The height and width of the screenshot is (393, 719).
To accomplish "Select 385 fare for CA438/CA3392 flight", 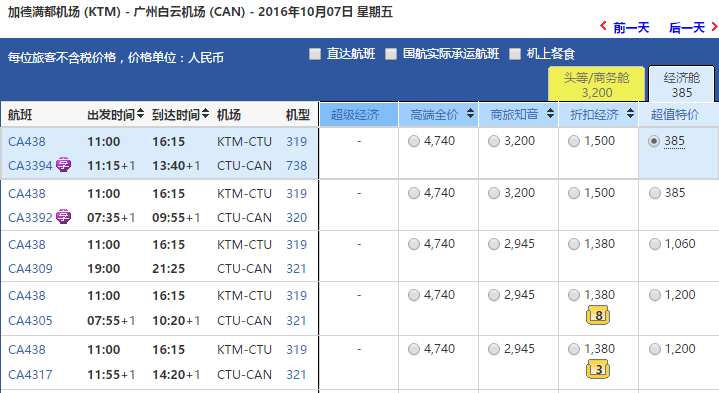I will tap(654, 193).
